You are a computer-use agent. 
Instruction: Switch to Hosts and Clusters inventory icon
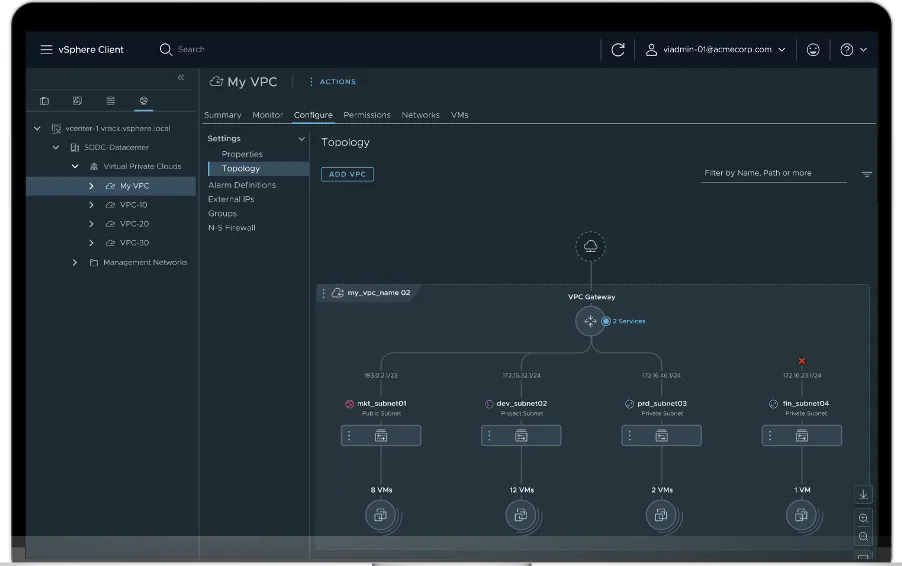(44, 101)
